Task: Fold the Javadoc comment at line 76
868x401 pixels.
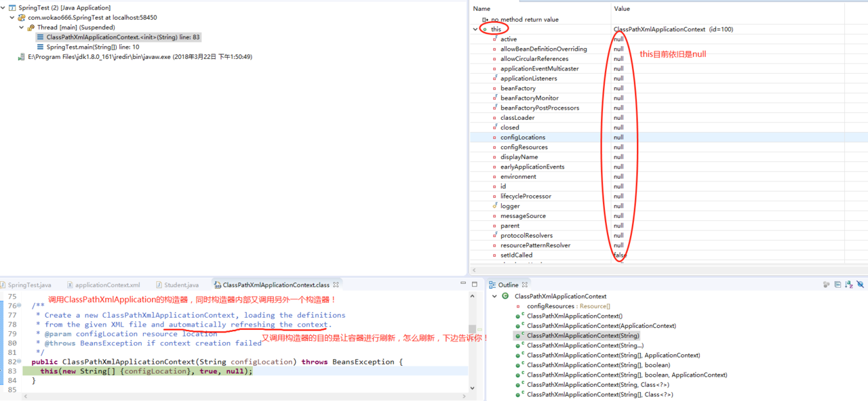Action: click(x=19, y=305)
